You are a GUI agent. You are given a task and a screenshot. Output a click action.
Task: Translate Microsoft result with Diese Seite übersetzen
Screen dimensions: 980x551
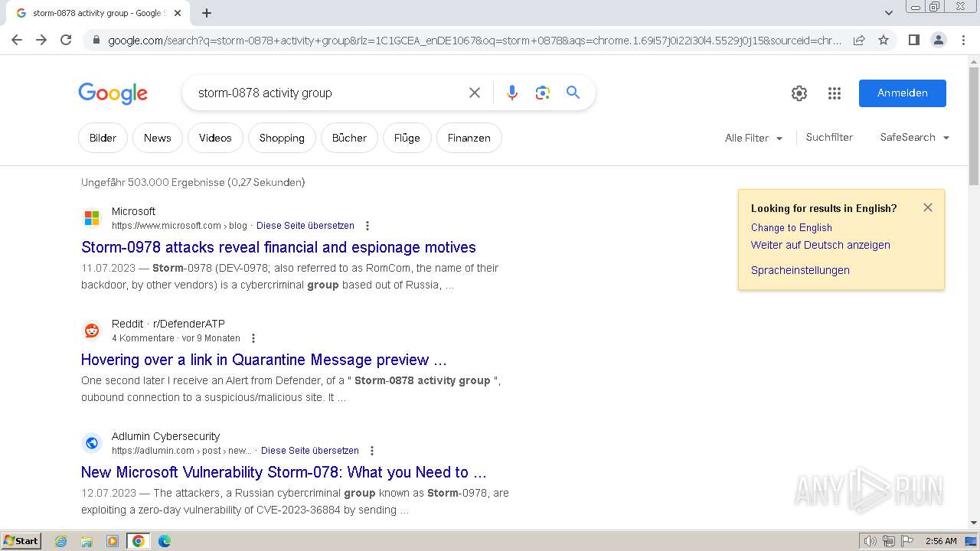[305, 226]
